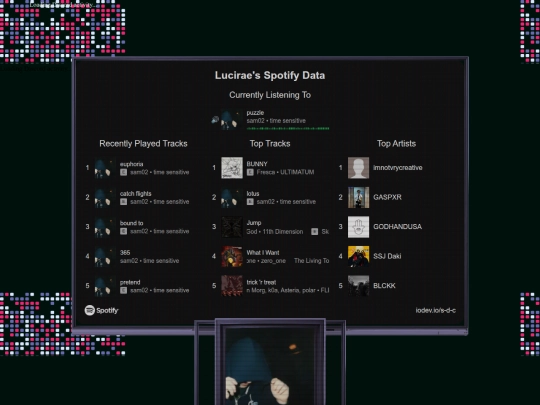Screen dimensions: 540x405
Task: Click Top Tracks heading
Action: [270, 144]
